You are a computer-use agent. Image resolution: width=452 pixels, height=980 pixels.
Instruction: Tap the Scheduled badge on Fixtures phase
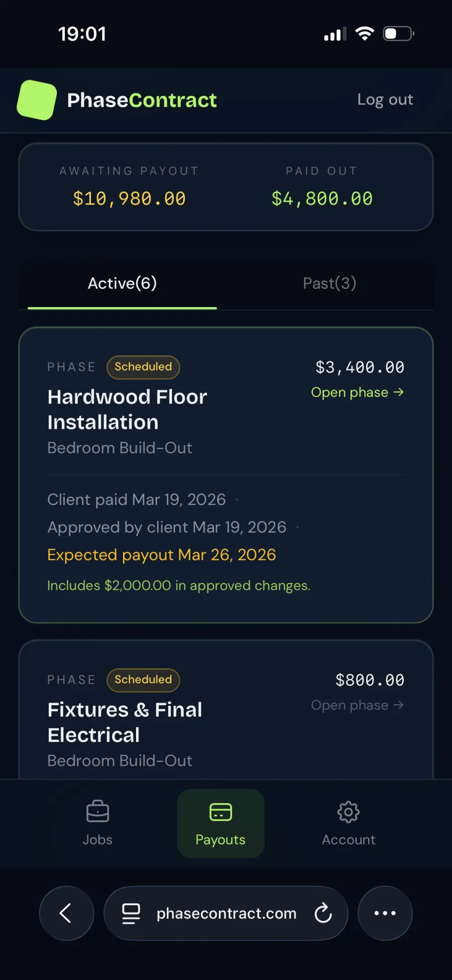(143, 680)
